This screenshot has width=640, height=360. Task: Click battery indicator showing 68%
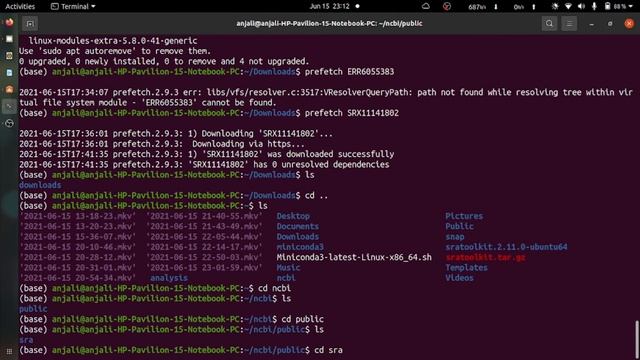[615, 7]
